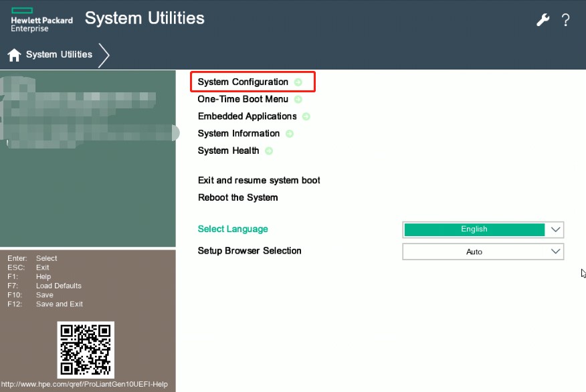Screen dimensions: 586x392
Task: Click the arrow icon next to One-Time Boot Menu
Action: click(298, 100)
